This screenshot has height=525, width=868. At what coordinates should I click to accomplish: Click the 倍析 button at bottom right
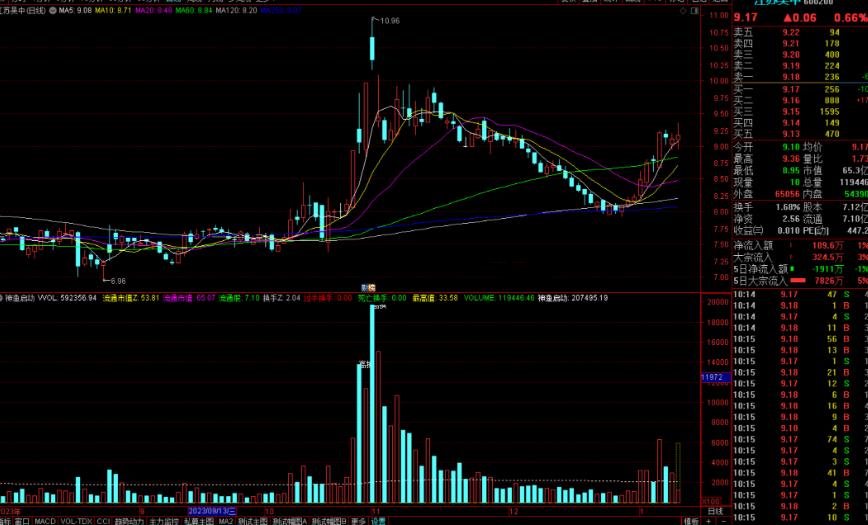tap(690, 521)
